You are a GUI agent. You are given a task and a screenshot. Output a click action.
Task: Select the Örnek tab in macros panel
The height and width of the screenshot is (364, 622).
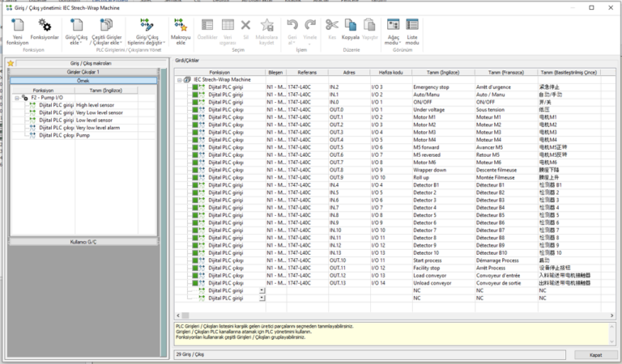pos(82,81)
